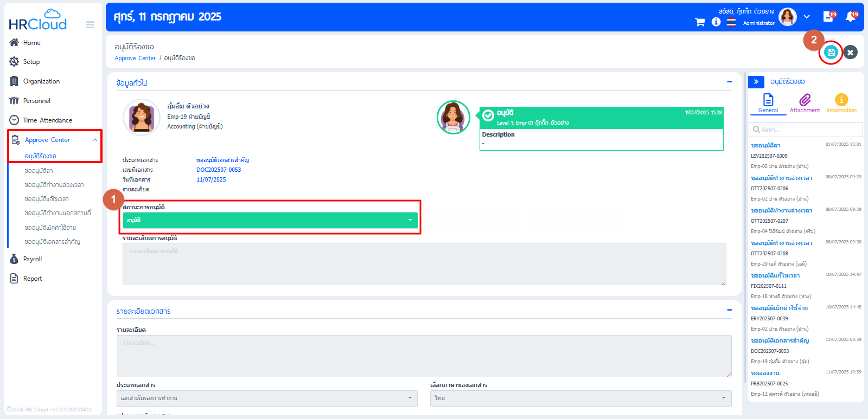
Task: Open the สถานะการอนุมัติ dropdown
Action: coord(270,220)
